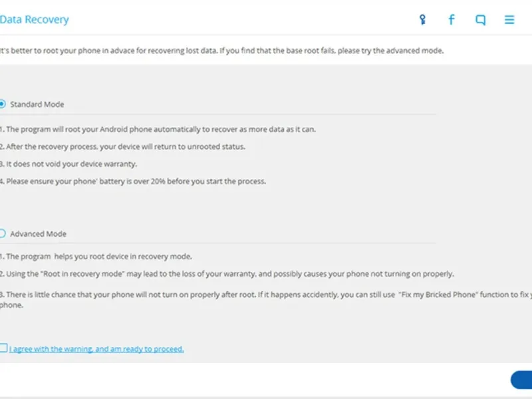Select the Advanced Mode radio button
Viewport: 532px width, 399px height.
[x=3, y=233]
